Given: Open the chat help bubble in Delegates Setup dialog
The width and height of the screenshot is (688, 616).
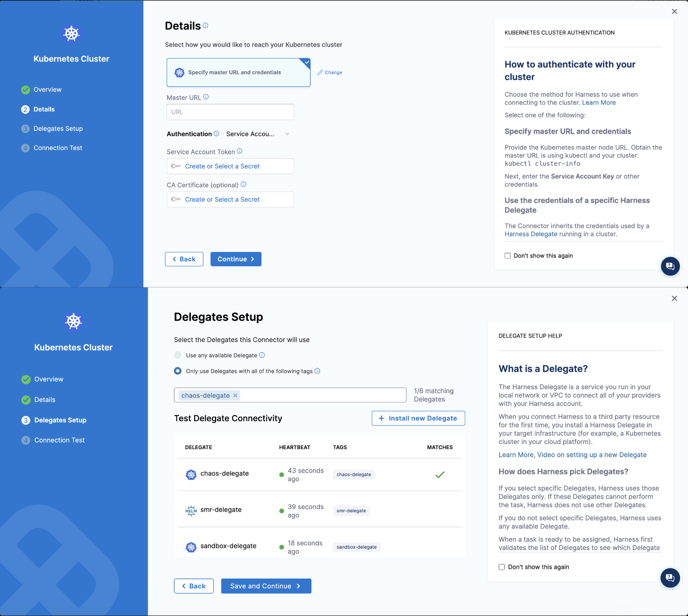Looking at the screenshot, I should click(x=670, y=578).
